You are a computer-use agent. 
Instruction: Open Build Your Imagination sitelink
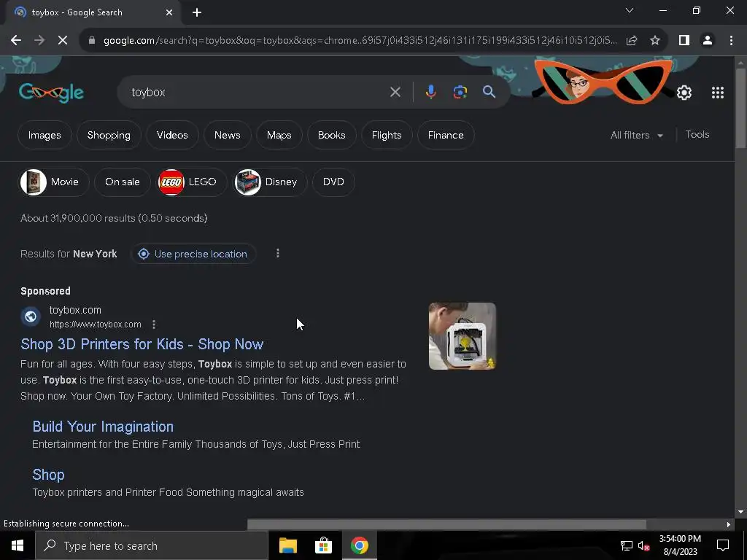[103, 427]
